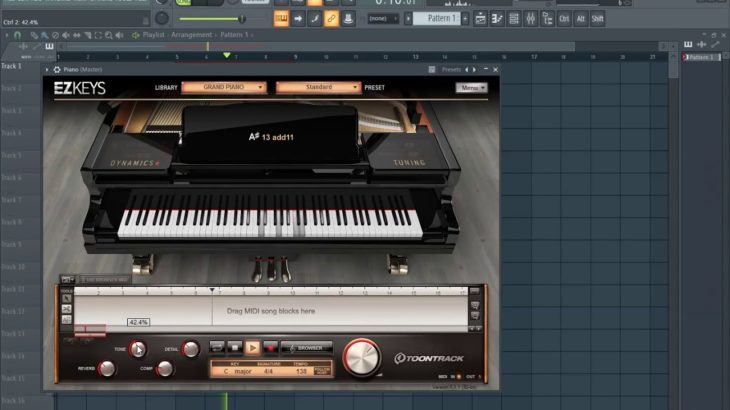Open the GRAND PIANO library dropdown

[224, 87]
